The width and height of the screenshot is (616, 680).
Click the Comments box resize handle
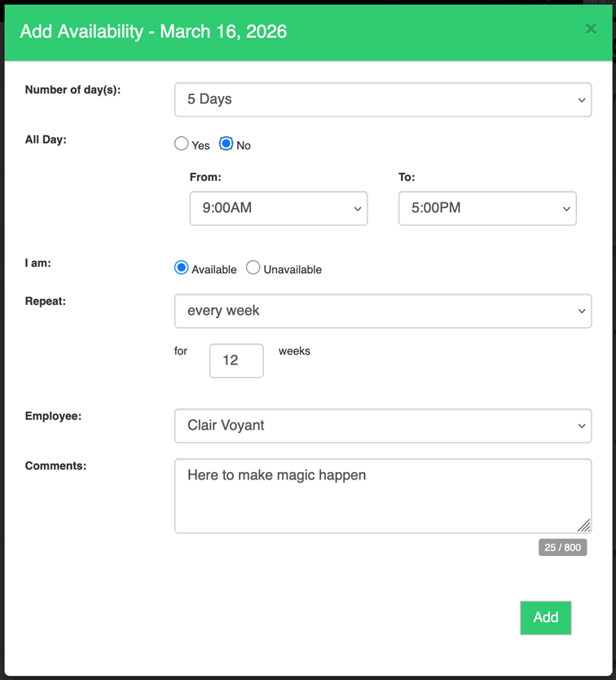click(584, 526)
